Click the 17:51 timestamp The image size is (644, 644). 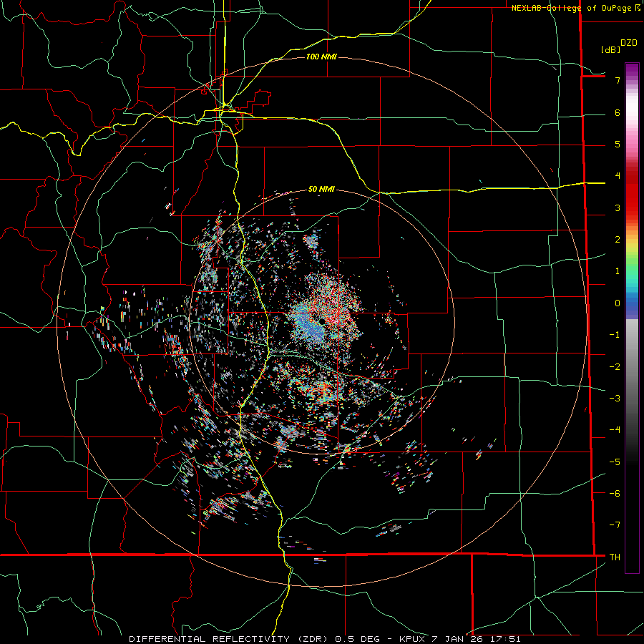click(504, 639)
